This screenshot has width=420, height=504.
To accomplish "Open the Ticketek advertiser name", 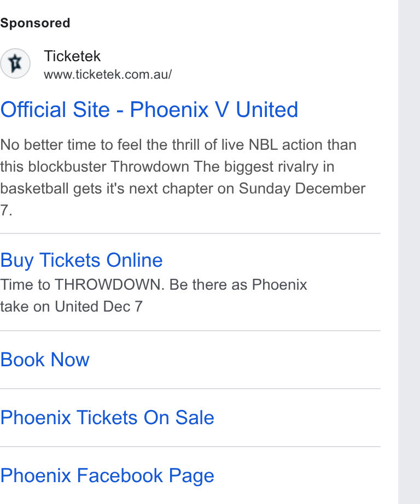I will pyautogui.click(x=72, y=56).
